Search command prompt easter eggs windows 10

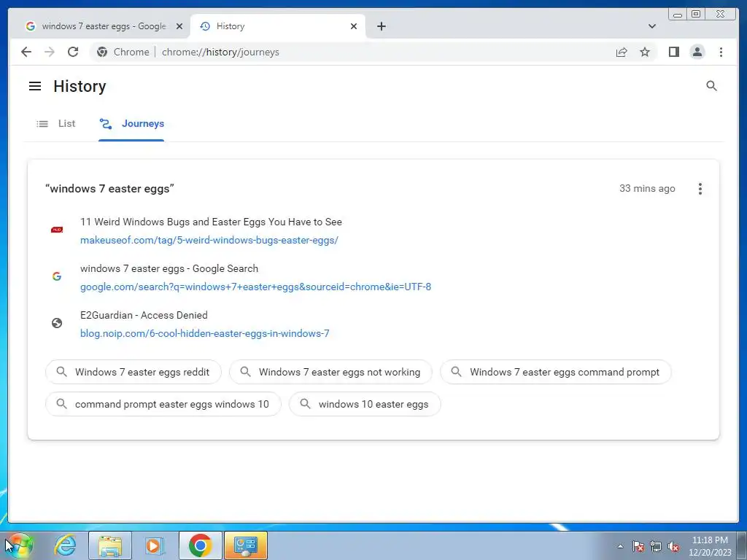click(163, 404)
